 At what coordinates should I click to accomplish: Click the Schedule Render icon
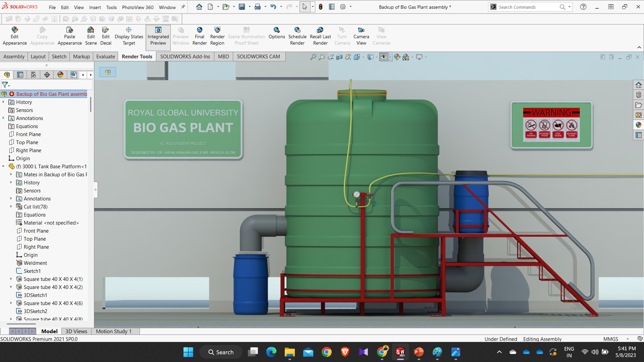[x=298, y=35]
